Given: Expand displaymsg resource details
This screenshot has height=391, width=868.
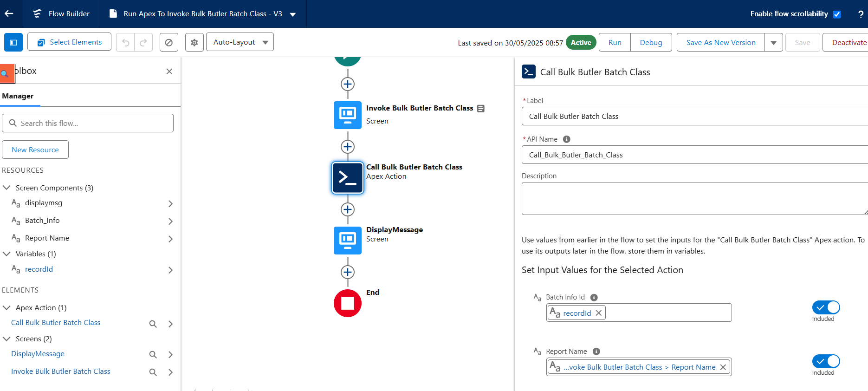Looking at the screenshot, I should (x=170, y=204).
